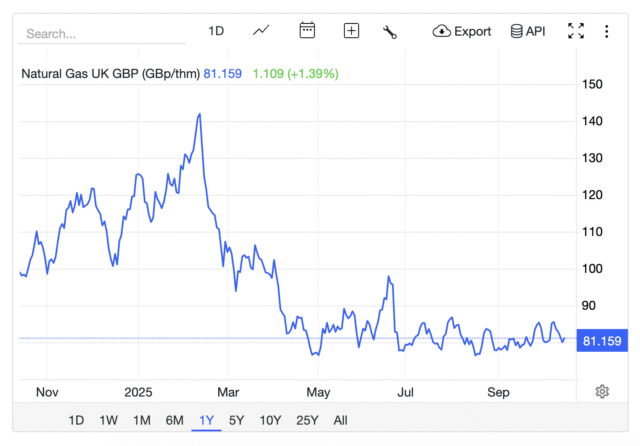Click the 81.159 current price label

602,341
